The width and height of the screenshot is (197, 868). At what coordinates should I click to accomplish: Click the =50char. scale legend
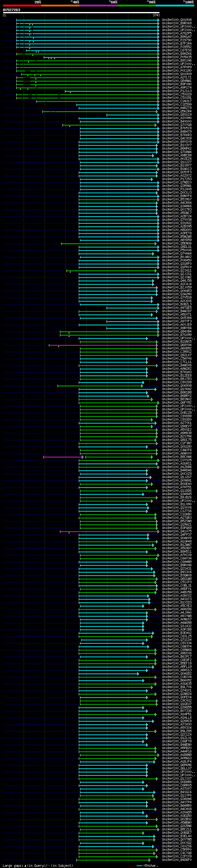[x=148, y=865]
